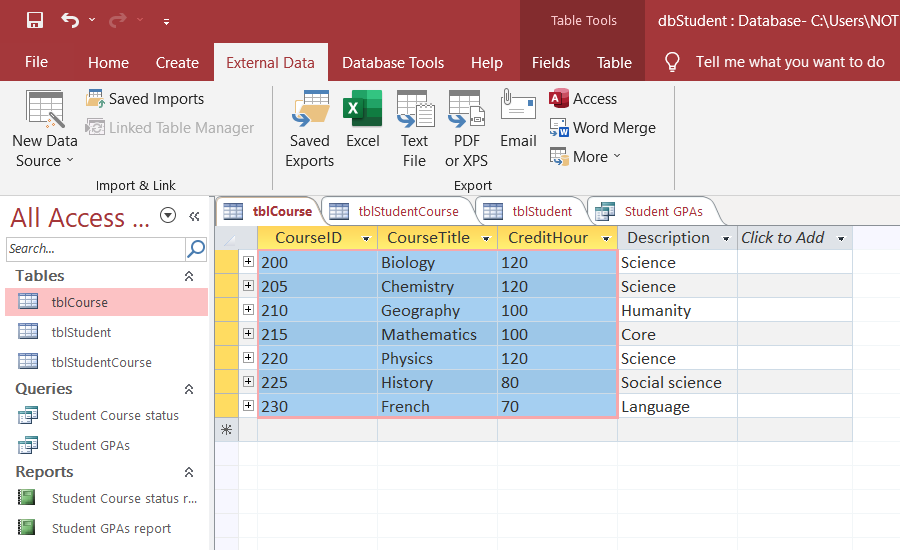Collapse the Queries group in the navigation pane

pos(189,389)
